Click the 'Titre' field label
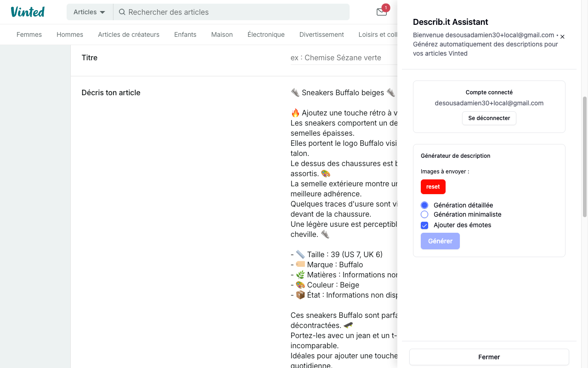The image size is (588, 368). 90,58
